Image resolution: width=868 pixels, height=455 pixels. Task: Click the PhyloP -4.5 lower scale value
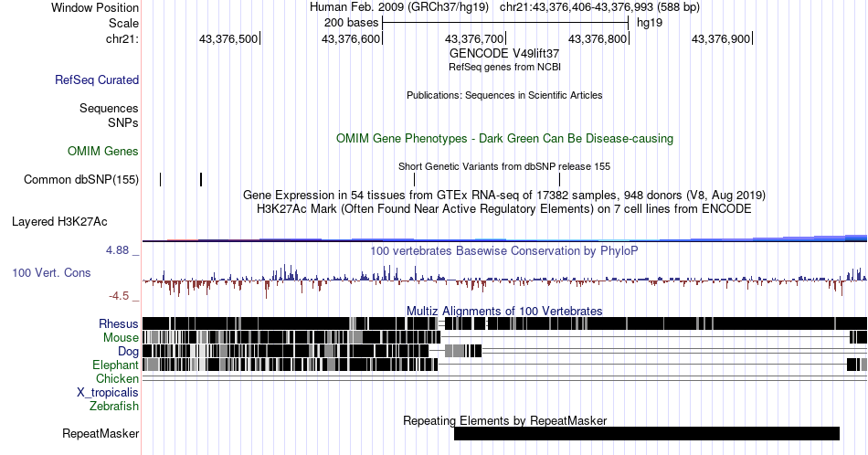click(x=119, y=296)
